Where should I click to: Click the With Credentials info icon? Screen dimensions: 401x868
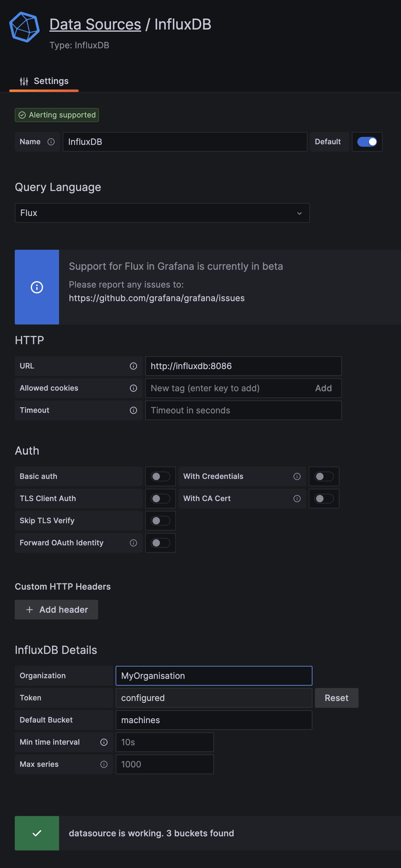point(297,476)
